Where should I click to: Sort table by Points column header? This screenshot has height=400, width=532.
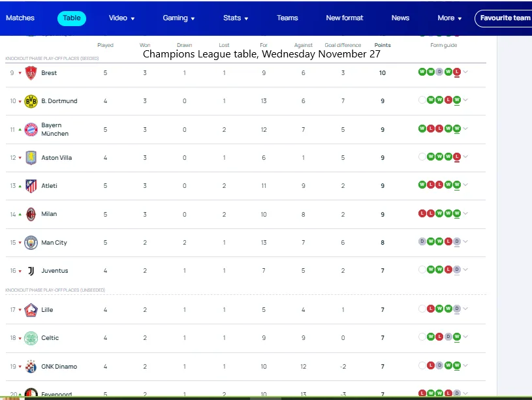(x=383, y=45)
